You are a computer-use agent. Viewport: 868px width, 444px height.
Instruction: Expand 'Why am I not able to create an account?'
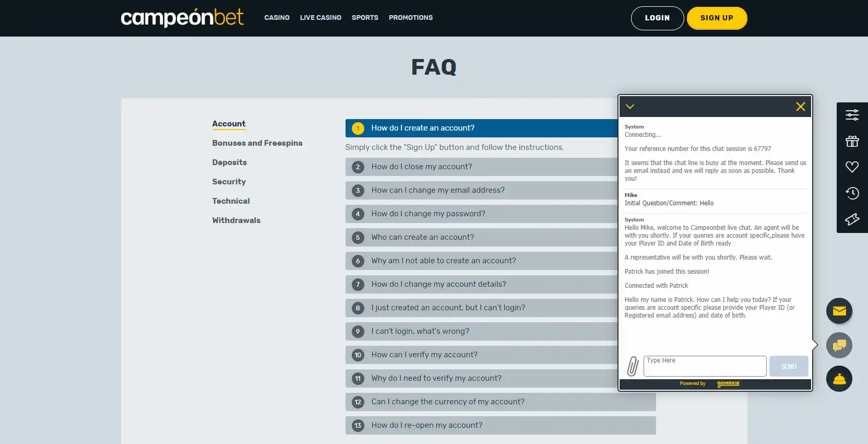pyautogui.click(x=481, y=261)
